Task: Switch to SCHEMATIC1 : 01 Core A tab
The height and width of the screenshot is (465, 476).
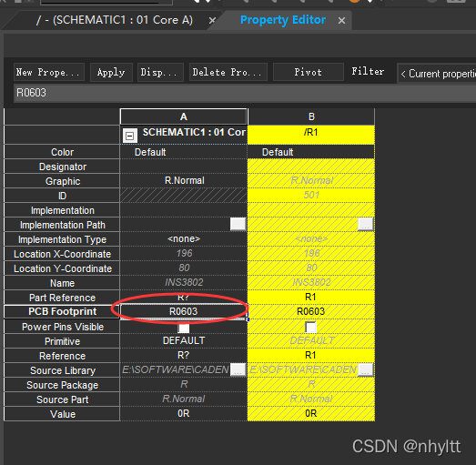Action: [115, 20]
